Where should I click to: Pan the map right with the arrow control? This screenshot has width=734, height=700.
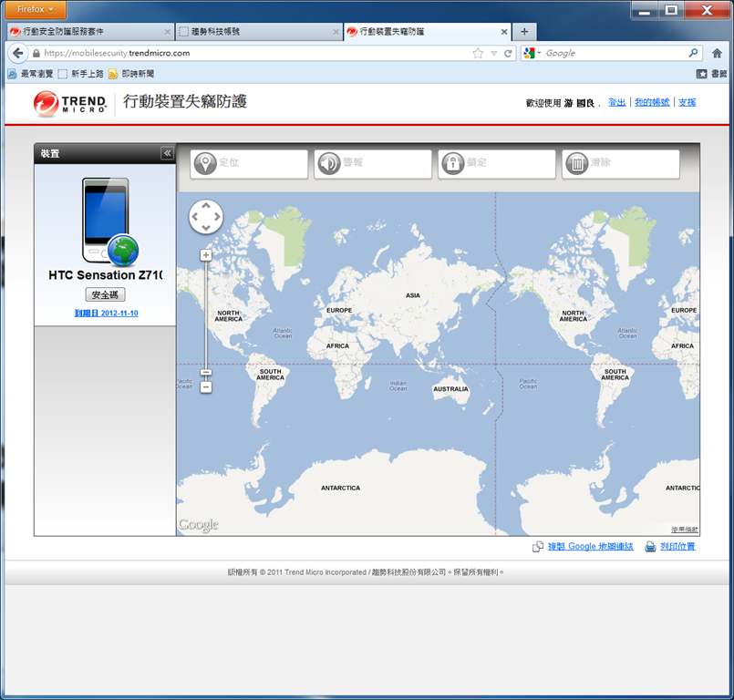217,217
